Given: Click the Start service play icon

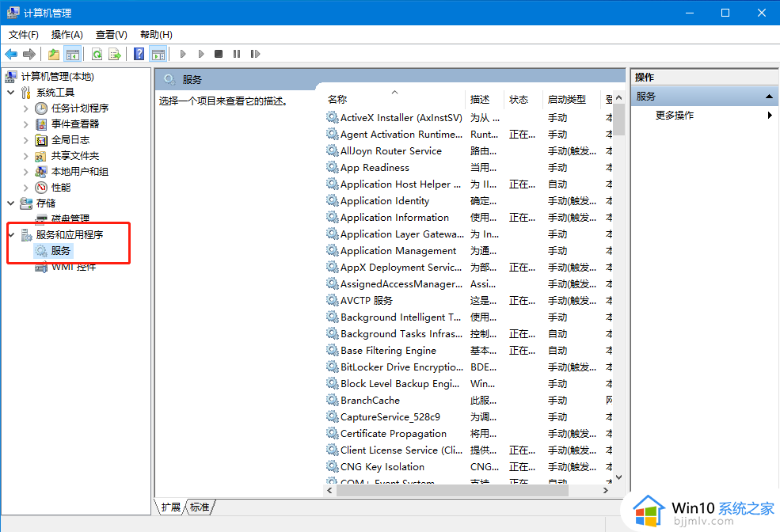Looking at the screenshot, I should point(183,54).
